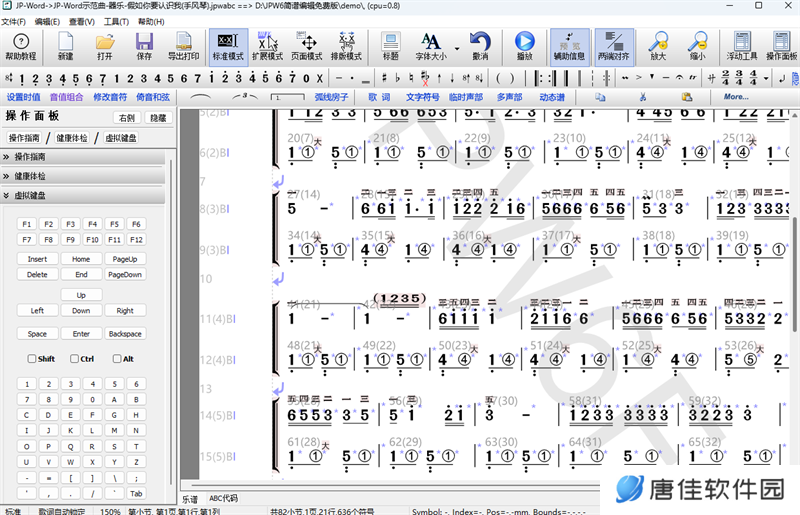
Task: Open 导出打印 export and print
Action: [183, 47]
